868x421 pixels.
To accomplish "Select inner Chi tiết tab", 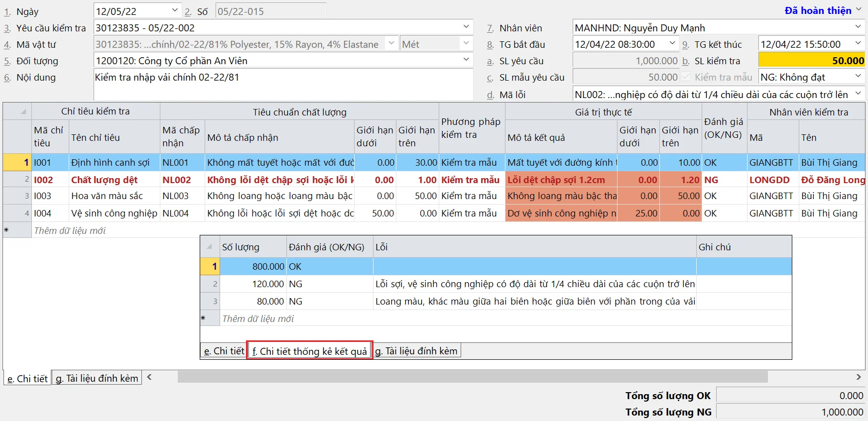I will (224, 351).
